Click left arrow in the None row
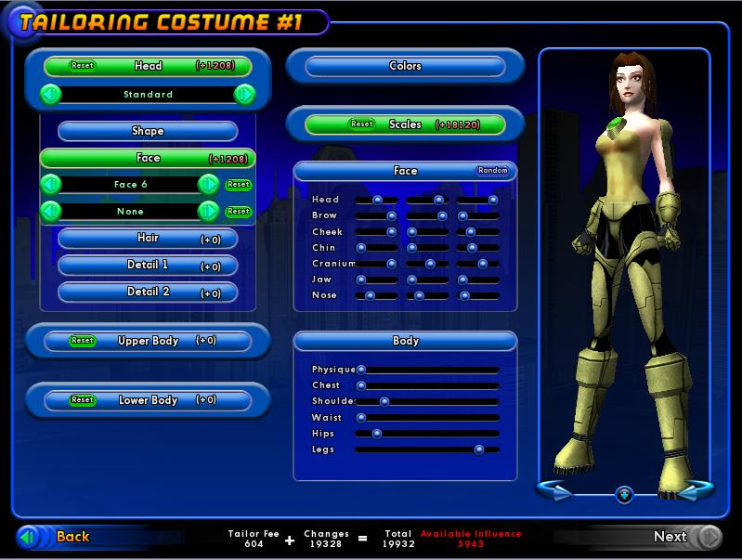The height and width of the screenshot is (560, 742). pyautogui.click(x=51, y=211)
